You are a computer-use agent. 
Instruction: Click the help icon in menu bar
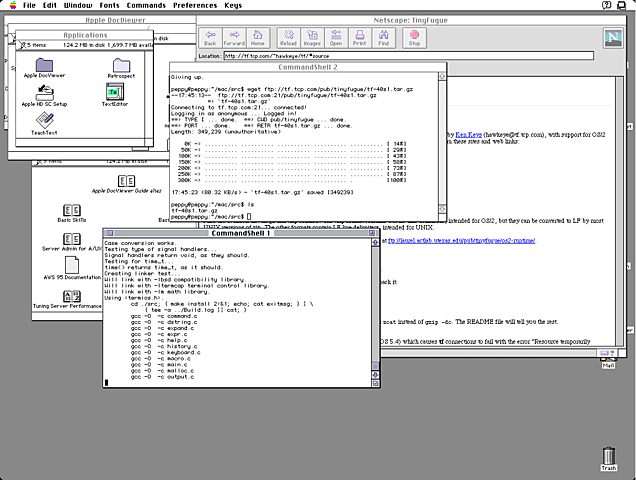pyautogui.click(x=606, y=5)
